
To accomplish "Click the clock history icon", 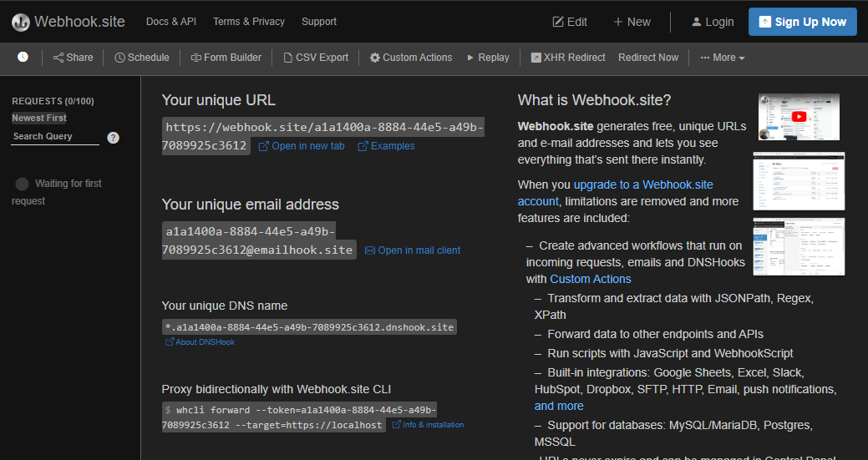I will (23, 57).
